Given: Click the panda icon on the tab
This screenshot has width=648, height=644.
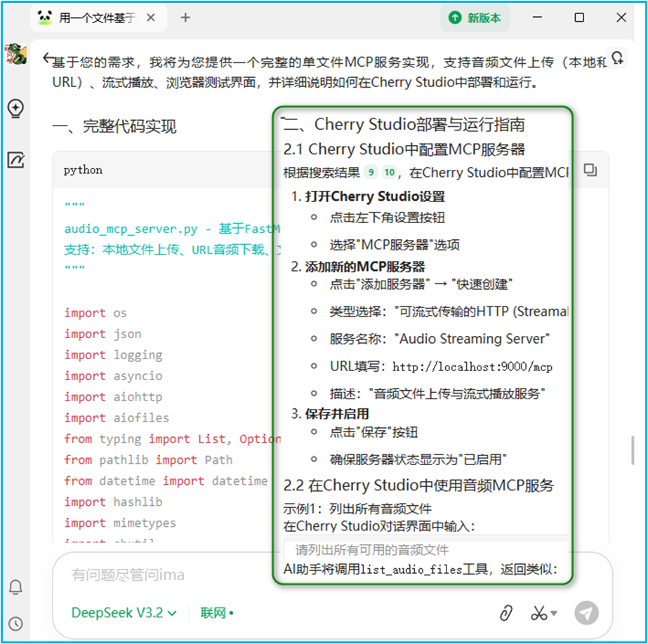Looking at the screenshot, I should [x=45, y=18].
